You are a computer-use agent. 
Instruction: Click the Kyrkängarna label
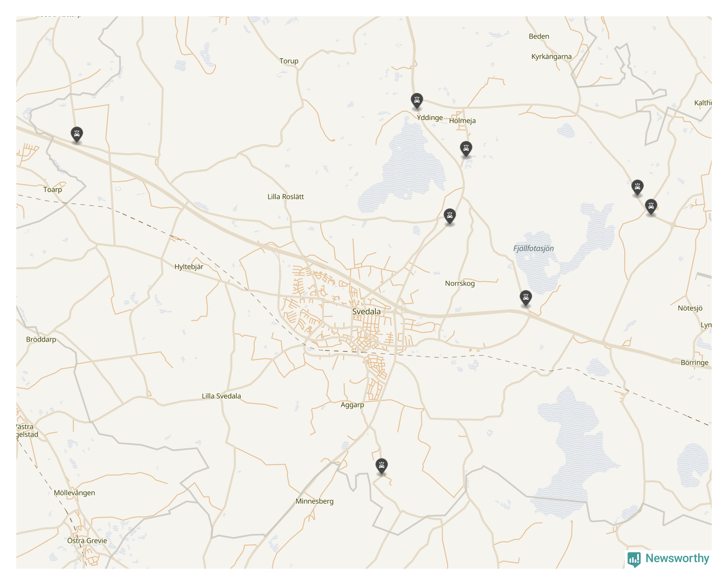[x=551, y=56]
